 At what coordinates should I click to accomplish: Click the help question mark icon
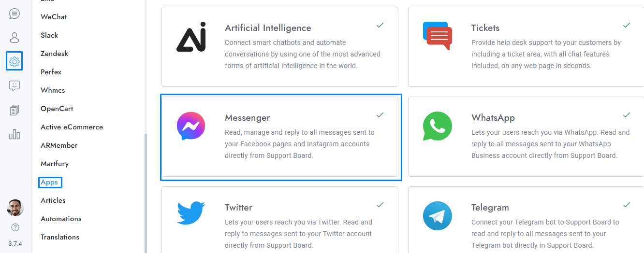point(15,227)
